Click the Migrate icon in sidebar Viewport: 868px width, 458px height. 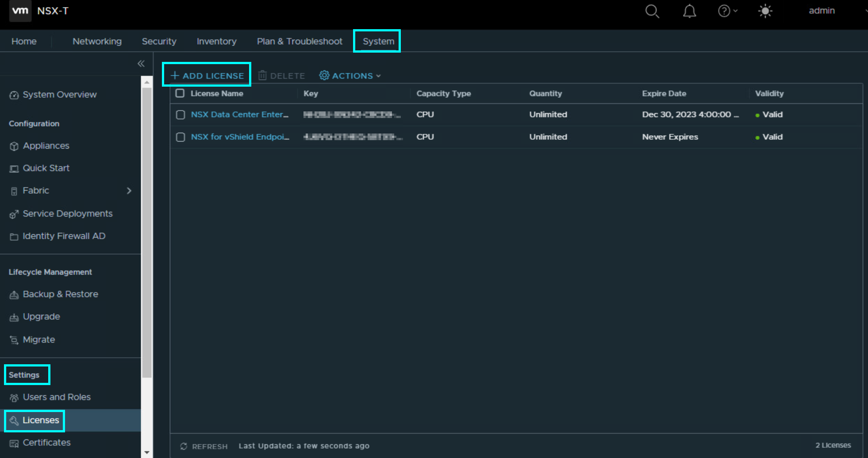click(14, 340)
